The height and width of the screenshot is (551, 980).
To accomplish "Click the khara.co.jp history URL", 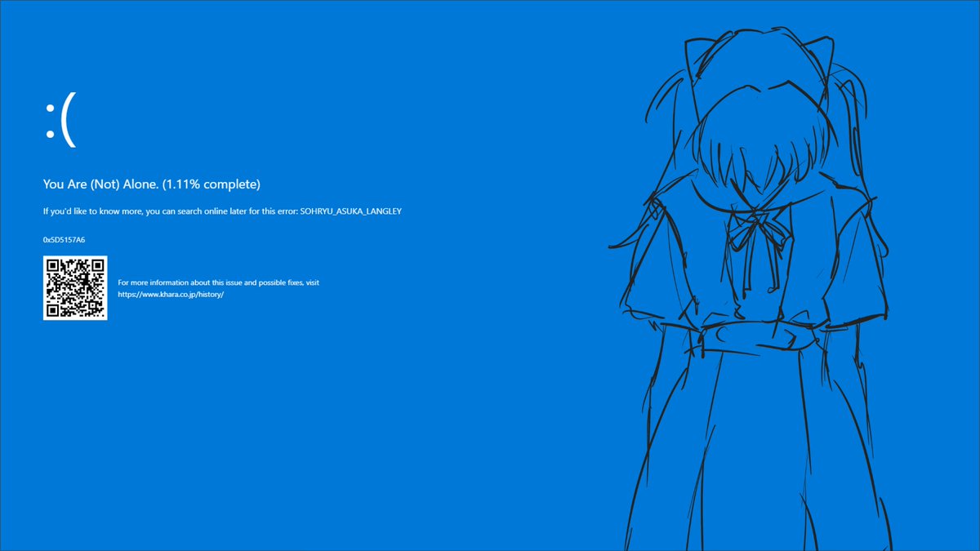I will point(171,294).
